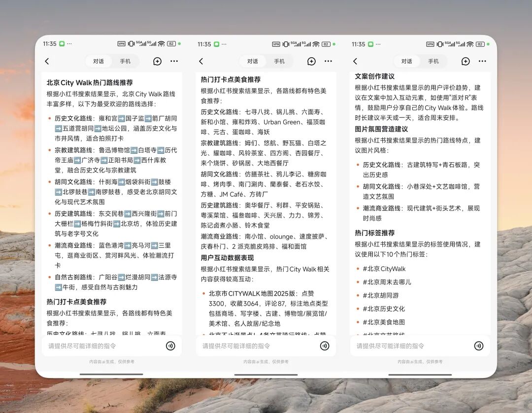The height and width of the screenshot is (413, 532).
Task: Select the 对话 tab on the 文案创作建议 screen
Action: (x=406, y=61)
